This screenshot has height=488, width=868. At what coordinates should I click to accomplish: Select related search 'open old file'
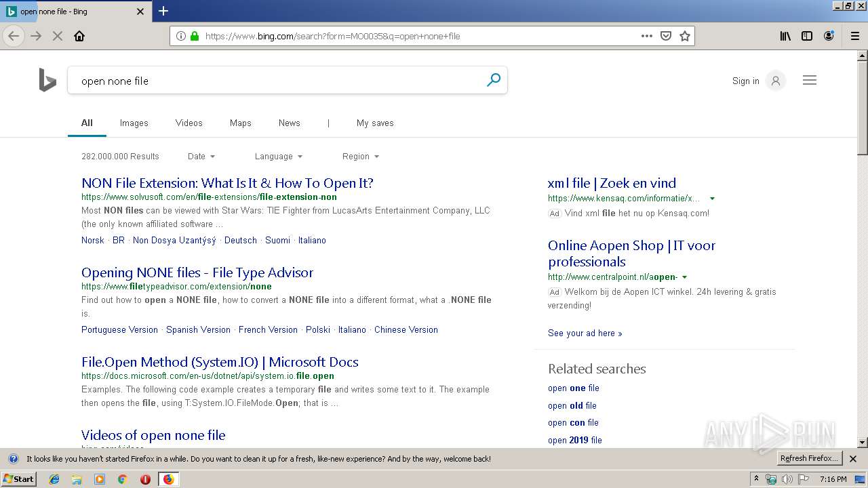(x=572, y=406)
